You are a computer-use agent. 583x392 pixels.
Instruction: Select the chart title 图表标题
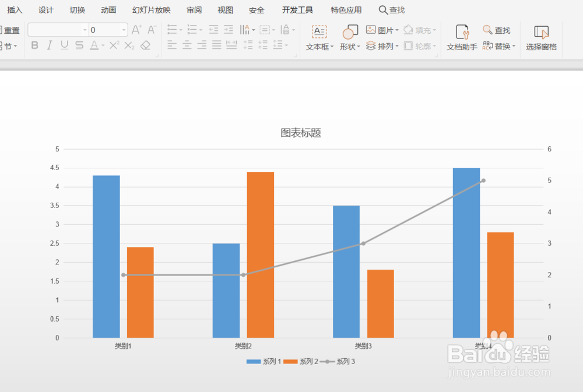click(301, 133)
